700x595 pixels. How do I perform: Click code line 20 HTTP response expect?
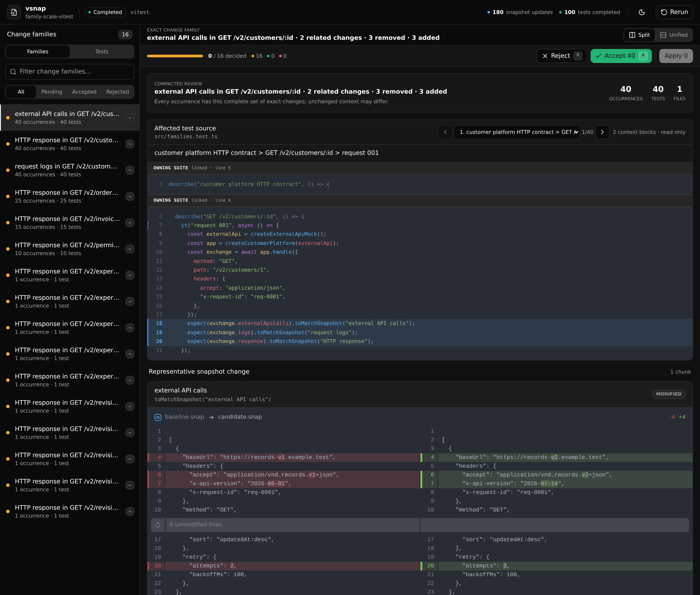tap(420, 341)
